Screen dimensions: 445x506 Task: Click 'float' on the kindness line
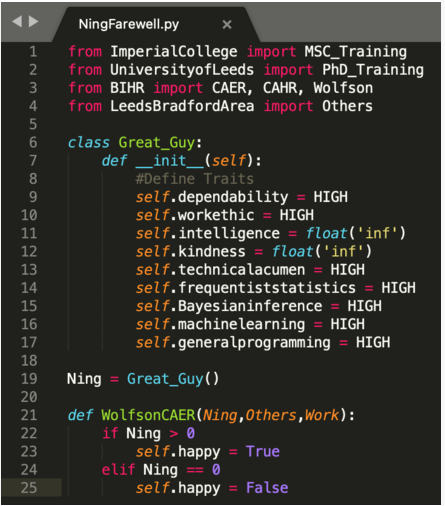[292, 252]
